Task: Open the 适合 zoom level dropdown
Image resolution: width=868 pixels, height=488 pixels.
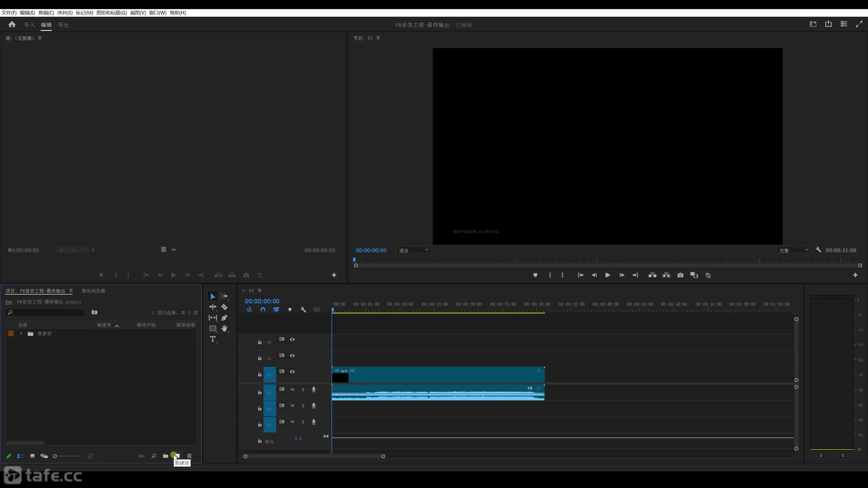Action: pos(413,250)
